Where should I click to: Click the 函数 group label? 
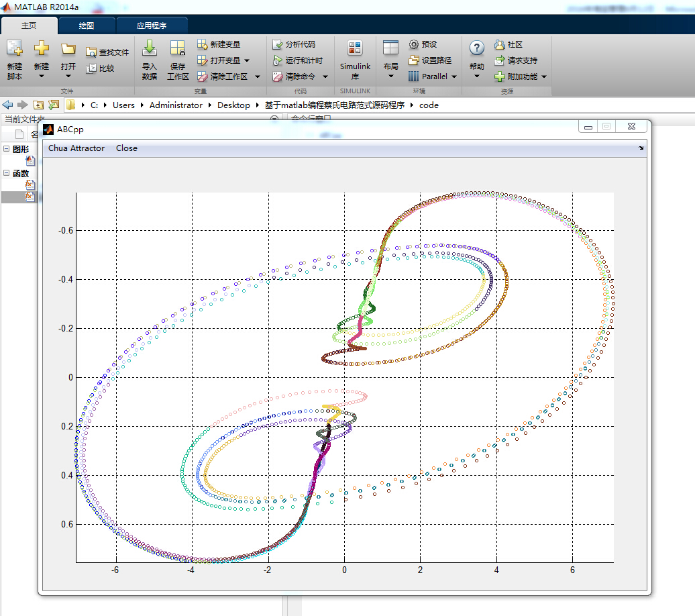[x=21, y=173]
